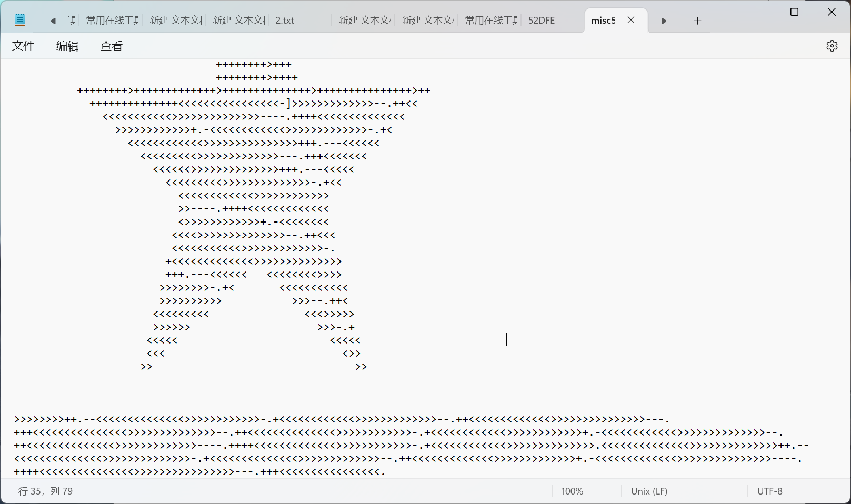The width and height of the screenshot is (851, 504).
Task: Select the misc5 tab
Action: (x=603, y=21)
